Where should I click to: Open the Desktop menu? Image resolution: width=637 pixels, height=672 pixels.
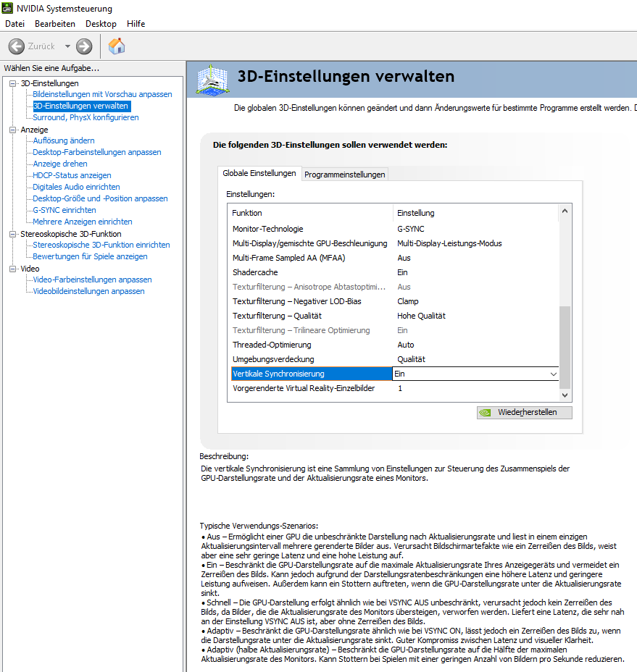point(101,24)
